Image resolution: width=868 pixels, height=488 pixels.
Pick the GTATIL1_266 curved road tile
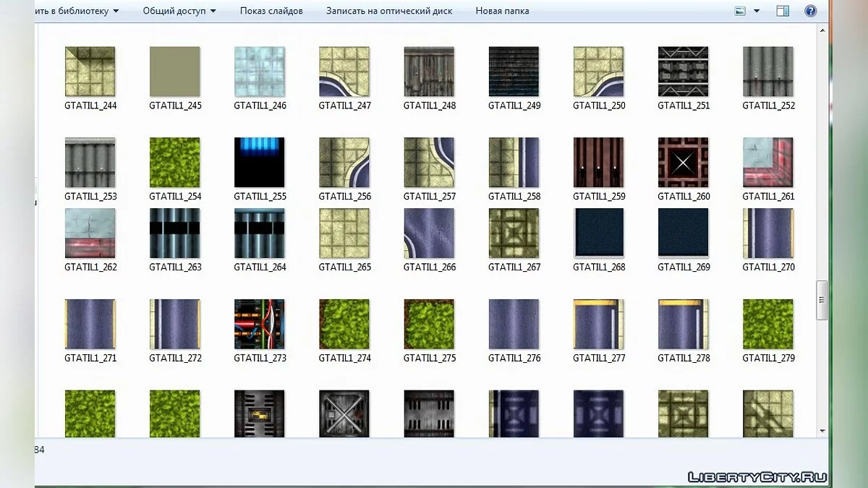tap(429, 233)
